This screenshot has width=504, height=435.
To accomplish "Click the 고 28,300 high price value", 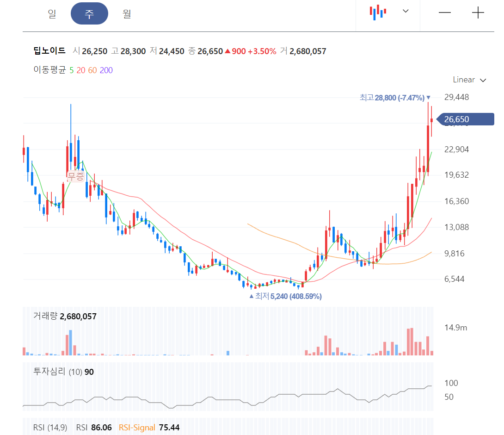I will click(x=129, y=51).
